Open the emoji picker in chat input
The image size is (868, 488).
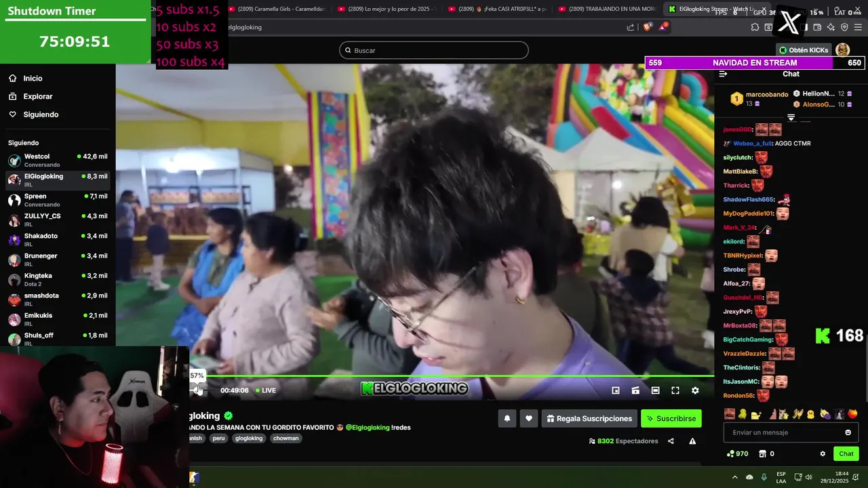point(848,432)
